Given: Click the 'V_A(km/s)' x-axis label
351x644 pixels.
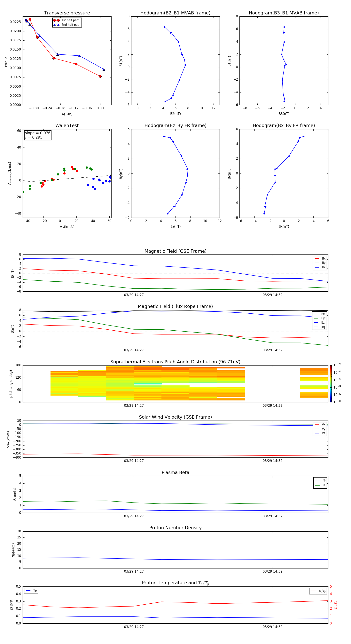Looking at the screenshot, I should [67, 227].
